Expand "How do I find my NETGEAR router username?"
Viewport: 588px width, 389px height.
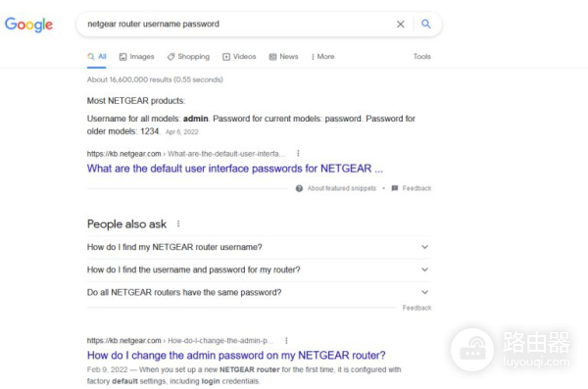(259, 247)
